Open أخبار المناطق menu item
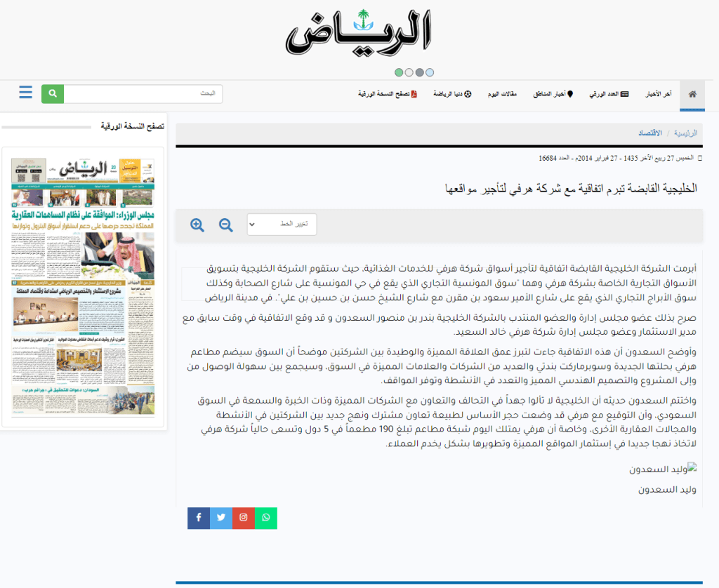This screenshot has height=588, width=719. 553,94
